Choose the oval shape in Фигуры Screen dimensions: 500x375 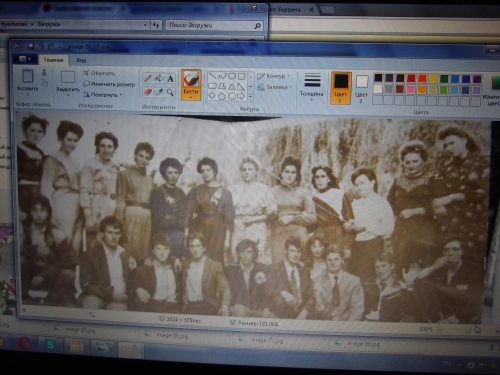coord(232,76)
